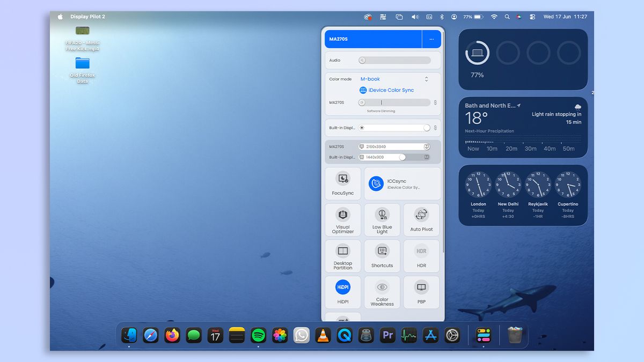
Task: Open the Display Pilot 2 menu
Action: 87,17
